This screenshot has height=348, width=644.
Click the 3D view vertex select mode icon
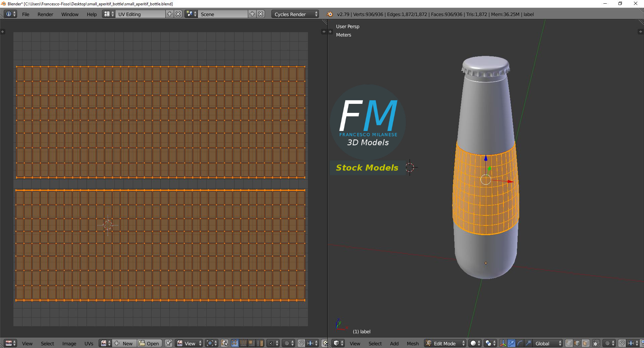569,343
